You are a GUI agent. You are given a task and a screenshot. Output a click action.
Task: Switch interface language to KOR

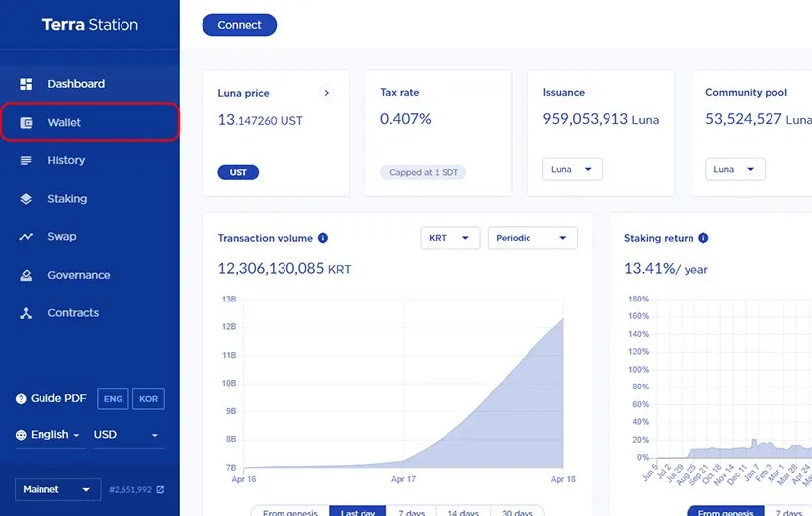(148, 399)
